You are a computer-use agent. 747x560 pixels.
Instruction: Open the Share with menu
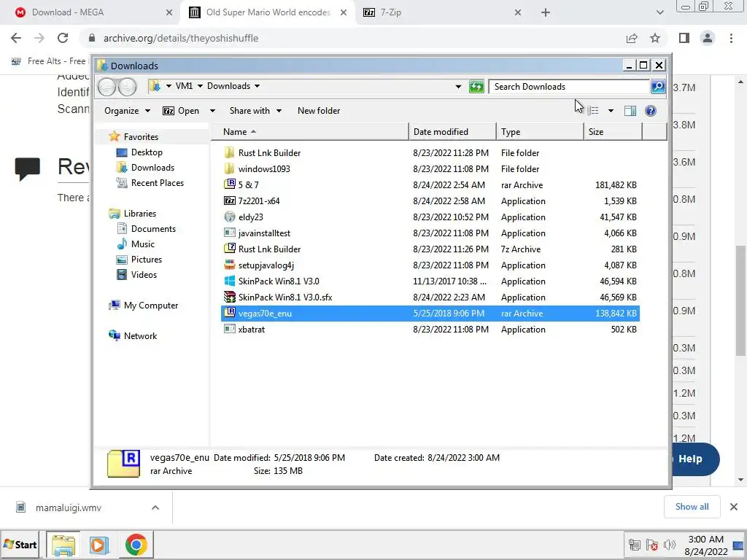255,111
